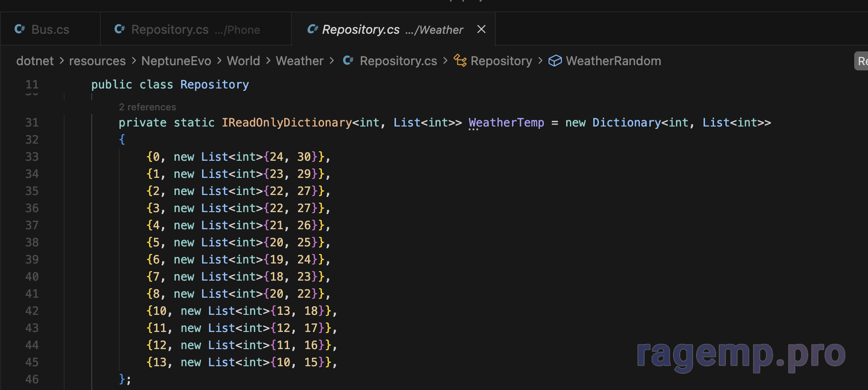
Task: Open the dotnet breadcrumb folder
Action: coord(35,61)
